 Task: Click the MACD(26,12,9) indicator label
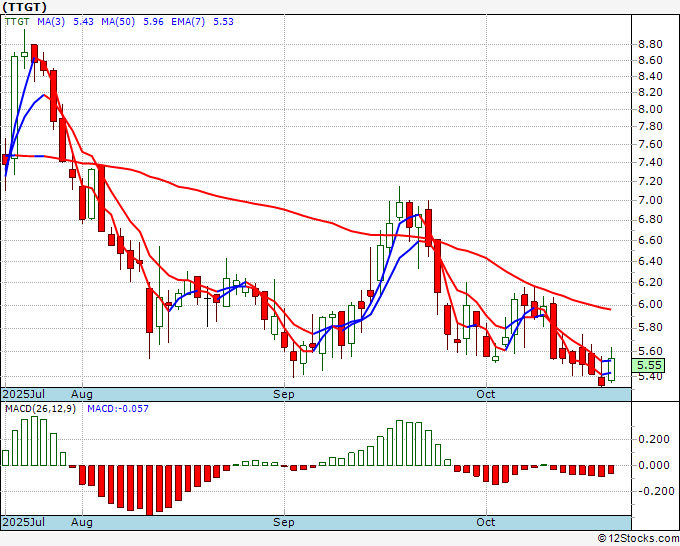40,409
